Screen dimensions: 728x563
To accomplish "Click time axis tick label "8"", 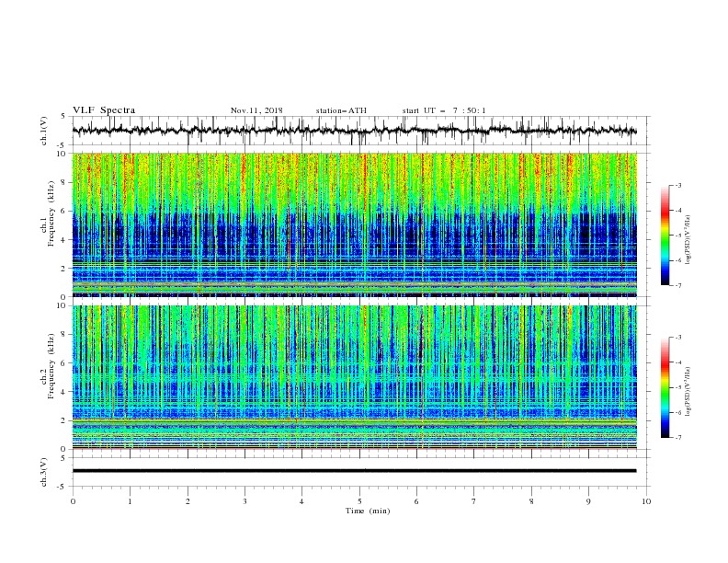I will (x=531, y=501).
